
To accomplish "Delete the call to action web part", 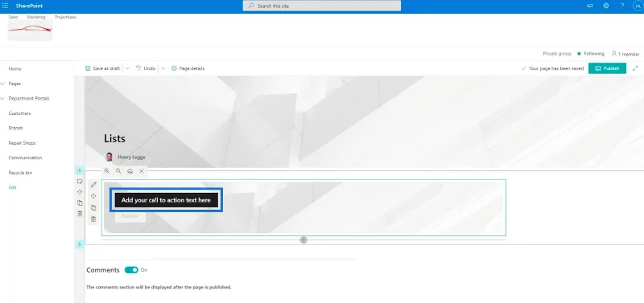I will point(93,219).
